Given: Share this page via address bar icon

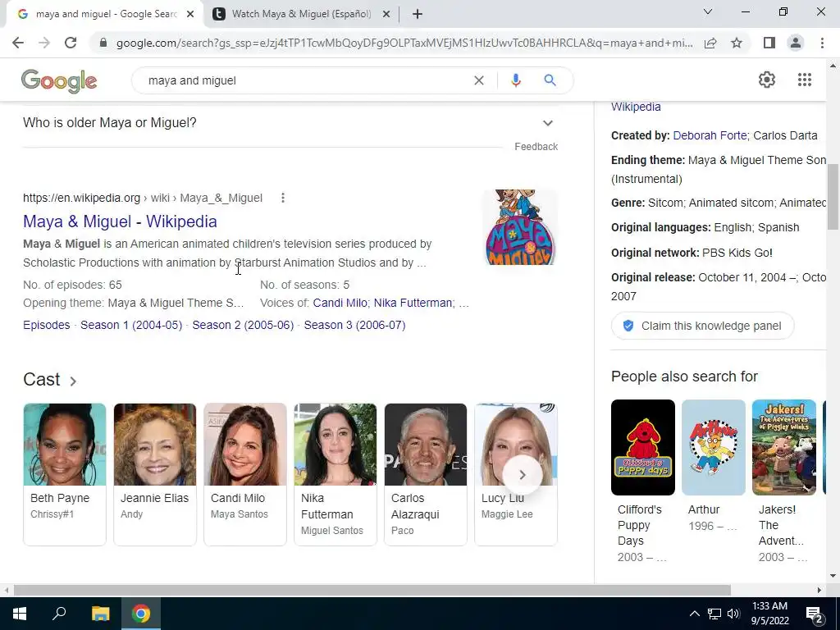Looking at the screenshot, I should tap(710, 43).
